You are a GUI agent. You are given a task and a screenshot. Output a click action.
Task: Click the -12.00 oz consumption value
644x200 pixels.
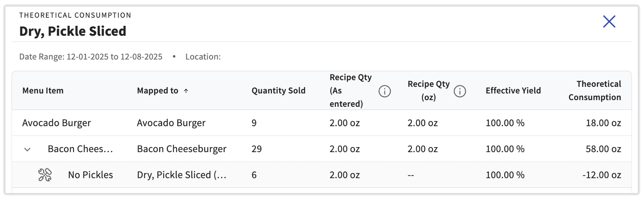pyautogui.click(x=602, y=175)
